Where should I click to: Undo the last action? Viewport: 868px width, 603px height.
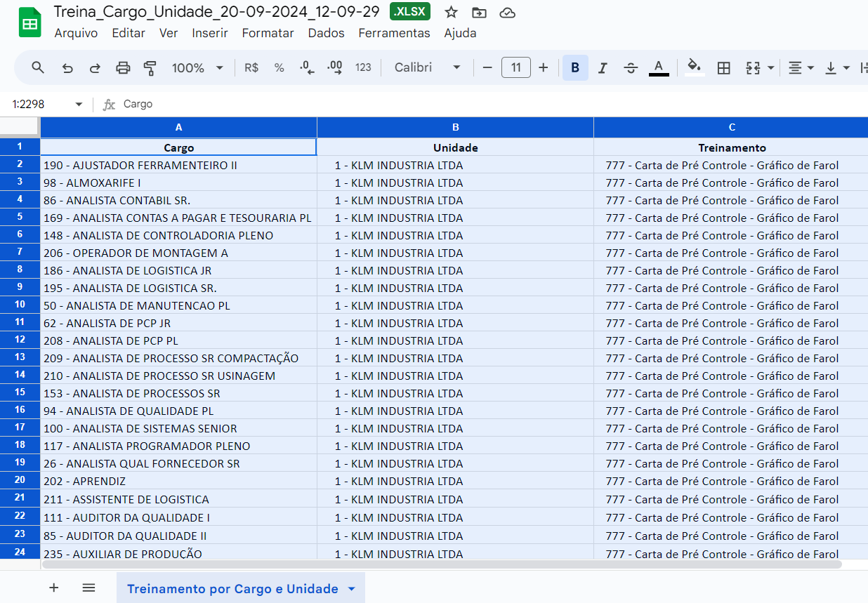click(x=67, y=67)
